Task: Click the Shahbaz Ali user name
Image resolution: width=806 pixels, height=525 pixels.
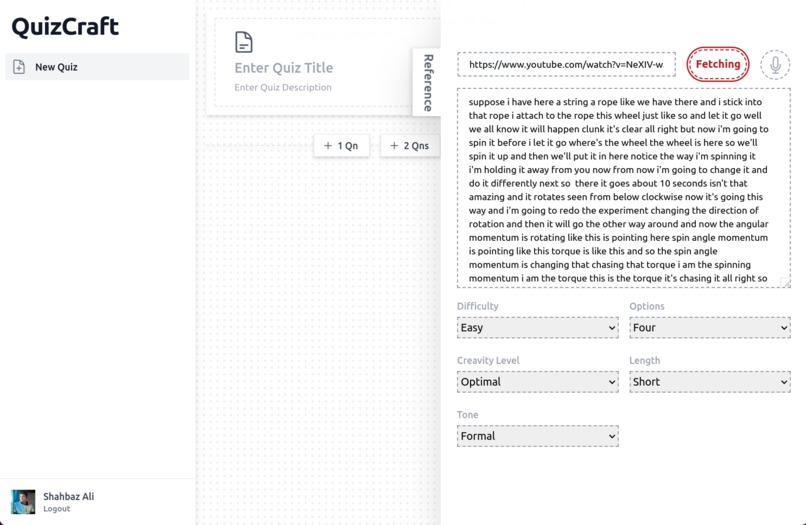Action: point(68,496)
